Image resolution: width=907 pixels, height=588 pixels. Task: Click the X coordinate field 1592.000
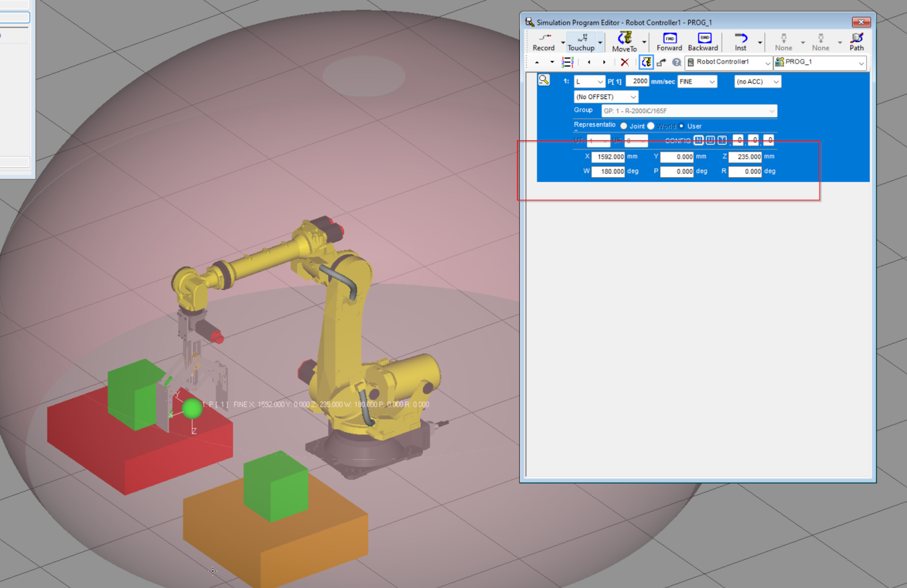coord(608,157)
